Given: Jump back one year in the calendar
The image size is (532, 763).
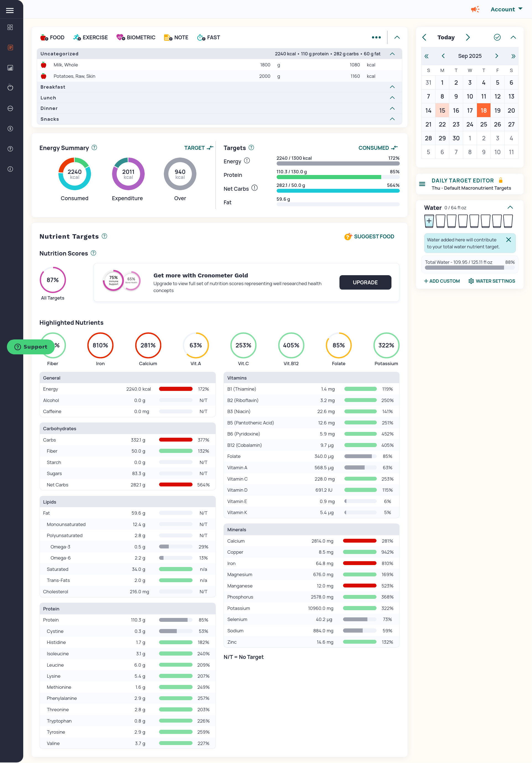Looking at the screenshot, I should 426,56.
